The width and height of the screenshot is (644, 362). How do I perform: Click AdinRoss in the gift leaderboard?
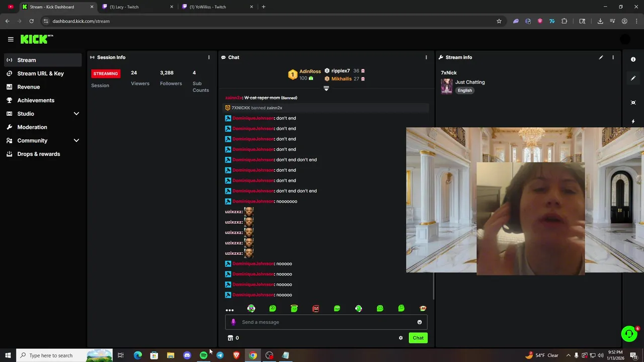[x=310, y=71]
